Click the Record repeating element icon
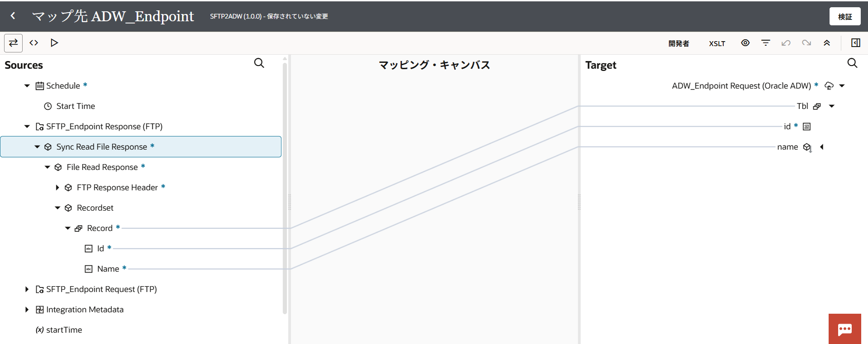 [x=78, y=228]
